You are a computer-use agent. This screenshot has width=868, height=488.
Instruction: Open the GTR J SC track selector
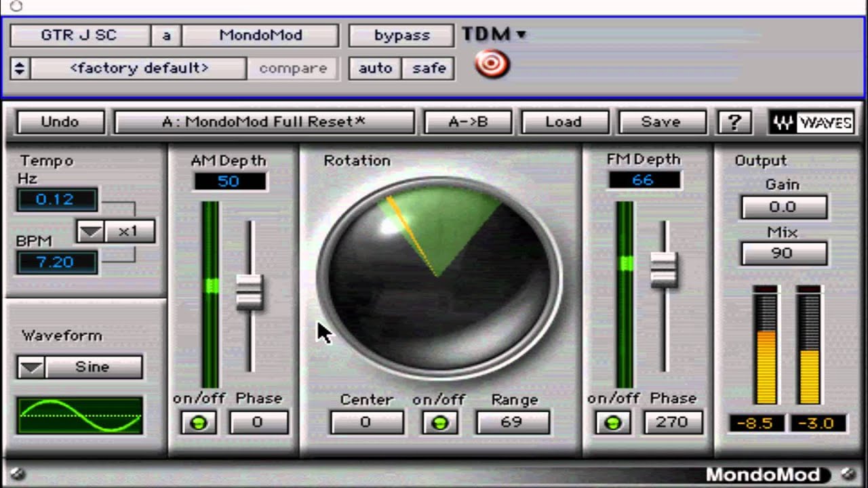point(79,35)
